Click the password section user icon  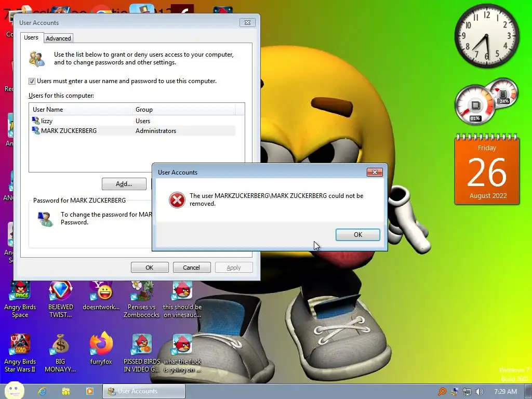click(45, 219)
